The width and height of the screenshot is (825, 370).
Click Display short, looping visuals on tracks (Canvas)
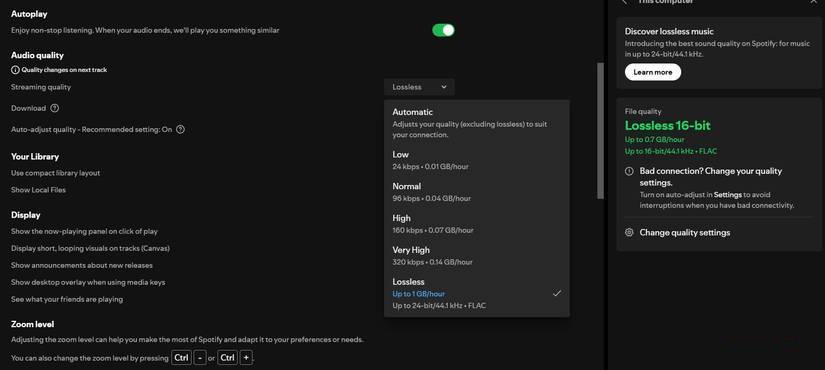pyautogui.click(x=90, y=248)
